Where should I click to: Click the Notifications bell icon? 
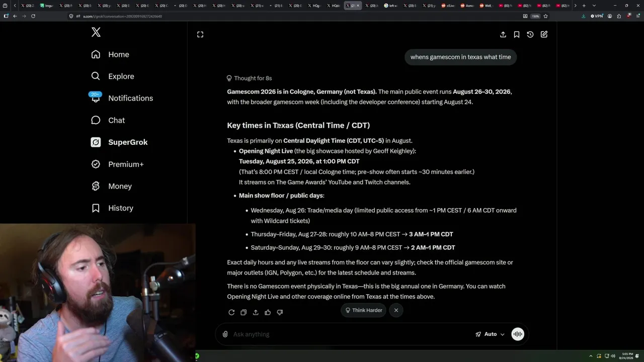point(96,98)
